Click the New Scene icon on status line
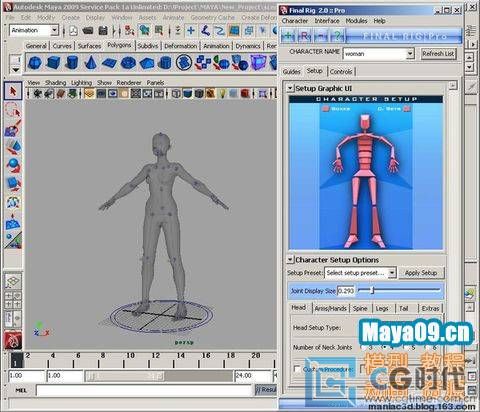 click(73, 31)
